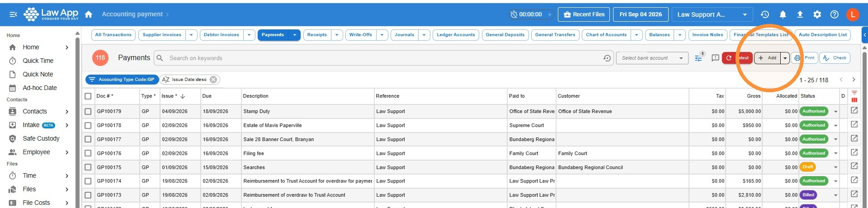Expand the Journals tab dropdown
Screen dimensions: 868x208
click(x=424, y=35)
